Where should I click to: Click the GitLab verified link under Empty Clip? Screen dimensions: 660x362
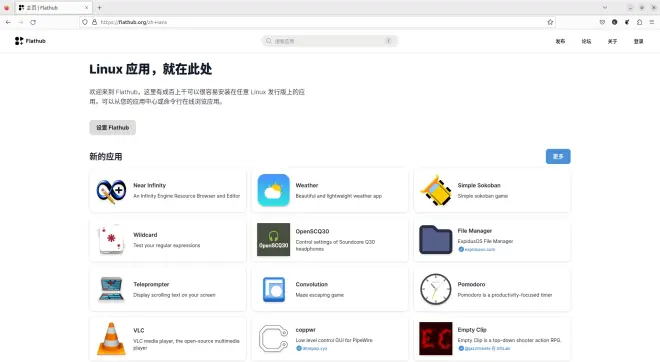(x=484, y=348)
